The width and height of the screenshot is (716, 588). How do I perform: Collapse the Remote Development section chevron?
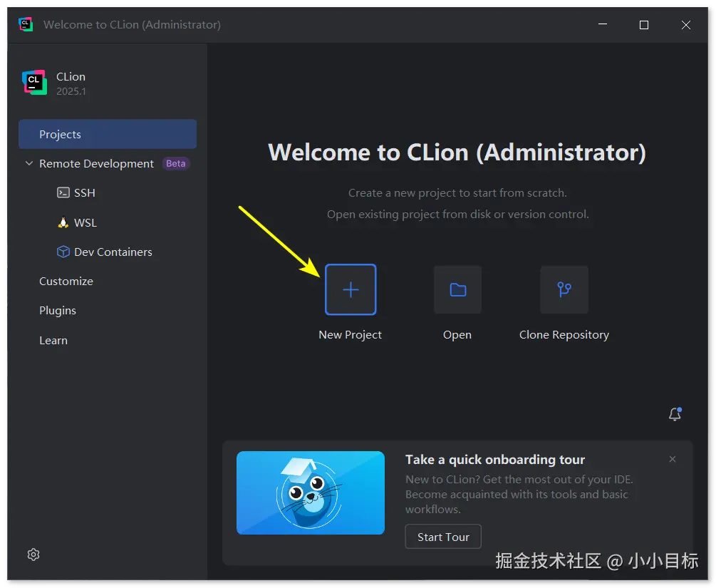click(x=29, y=163)
